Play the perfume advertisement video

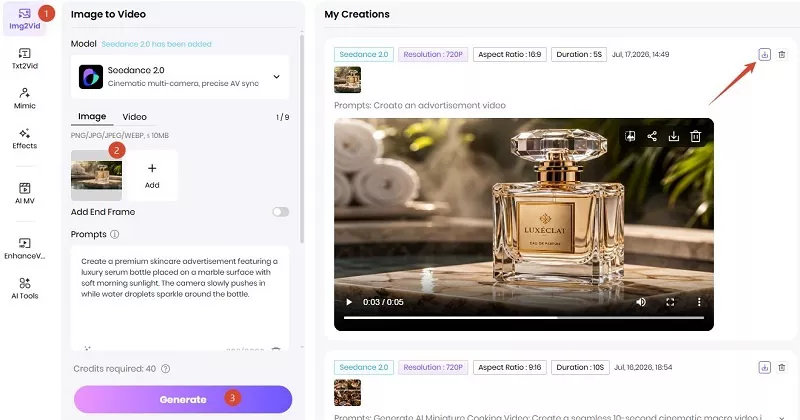(349, 302)
